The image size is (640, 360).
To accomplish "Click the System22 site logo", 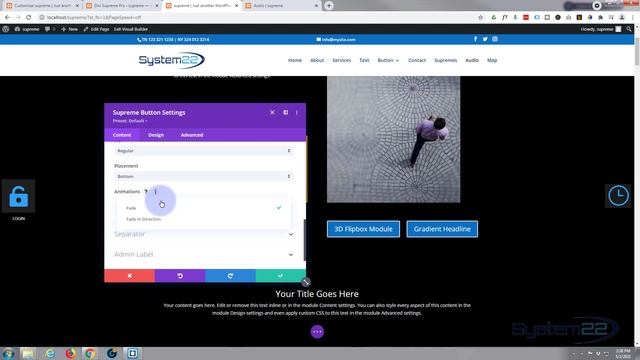I will click(x=171, y=60).
